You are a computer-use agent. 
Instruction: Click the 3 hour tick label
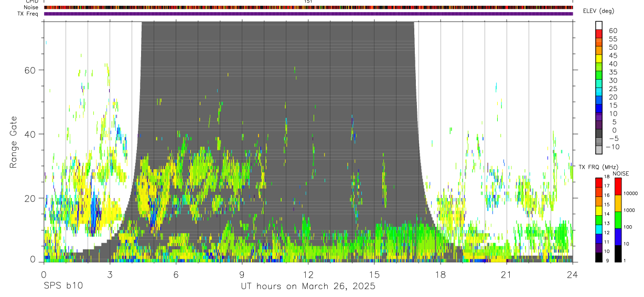click(x=110, y=275)
